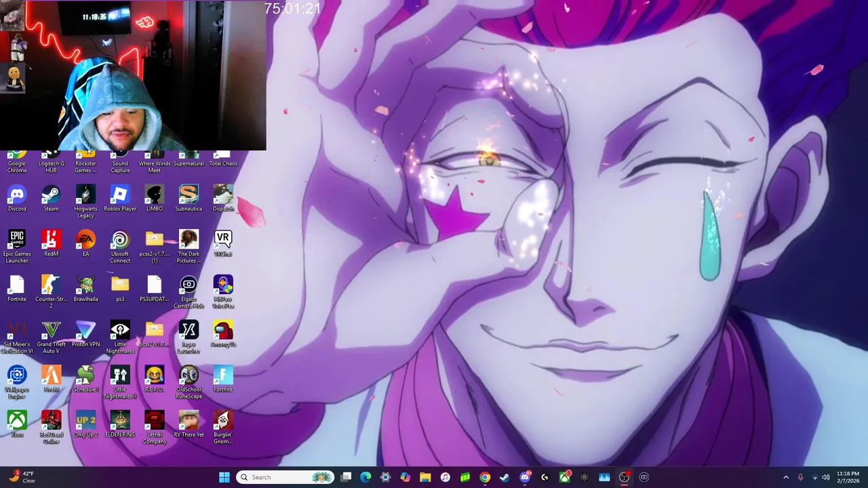Select the Red Dead Online icon

51,428
